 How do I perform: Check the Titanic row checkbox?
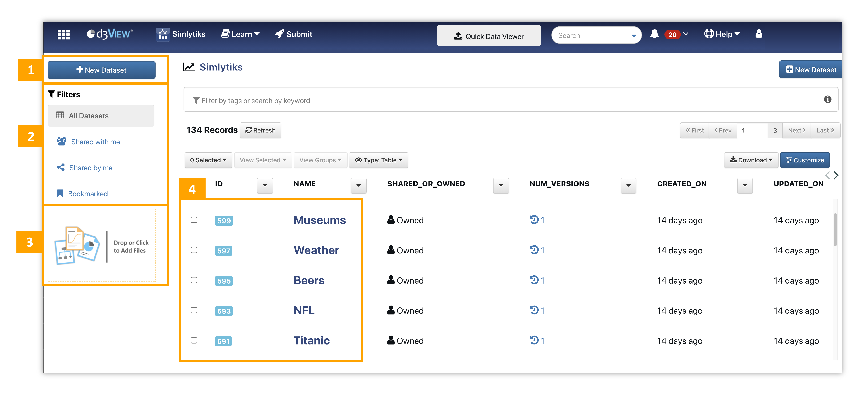coord(194,340)
